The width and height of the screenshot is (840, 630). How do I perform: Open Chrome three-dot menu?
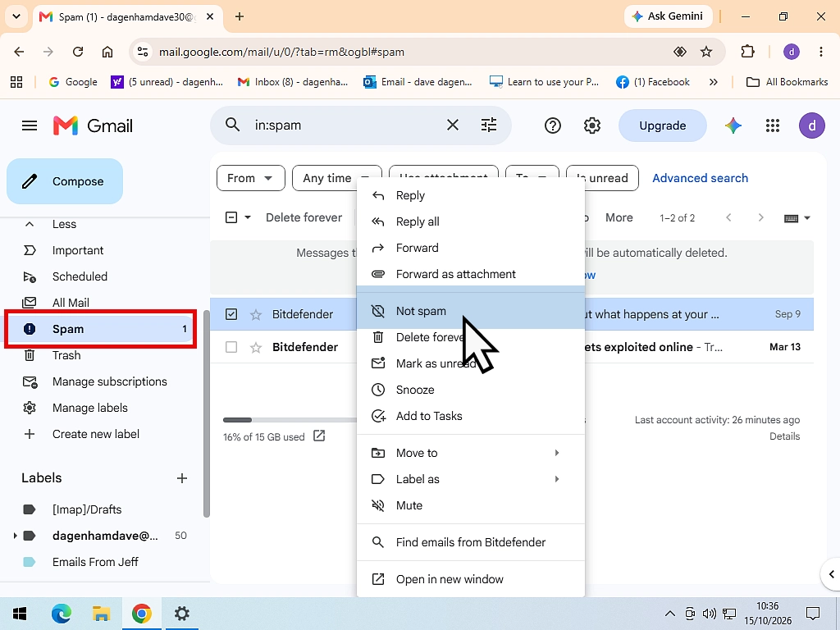tap(820, 52)
